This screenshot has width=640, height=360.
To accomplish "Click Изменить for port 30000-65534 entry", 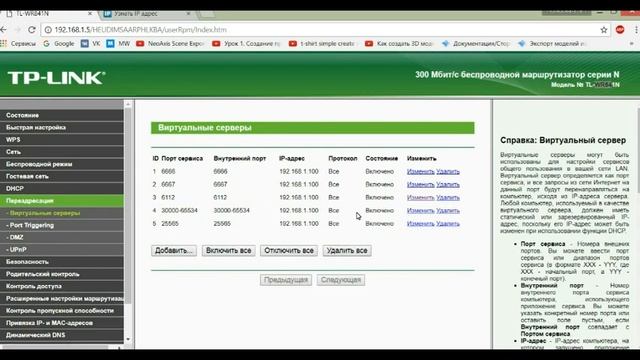I will click(420, 211).
